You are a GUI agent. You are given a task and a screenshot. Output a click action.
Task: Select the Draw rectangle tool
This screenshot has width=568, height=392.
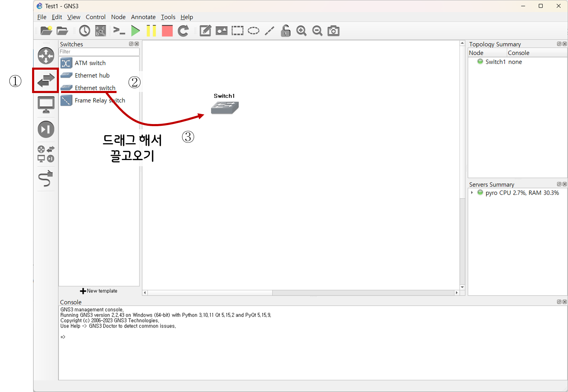(237, 31)
